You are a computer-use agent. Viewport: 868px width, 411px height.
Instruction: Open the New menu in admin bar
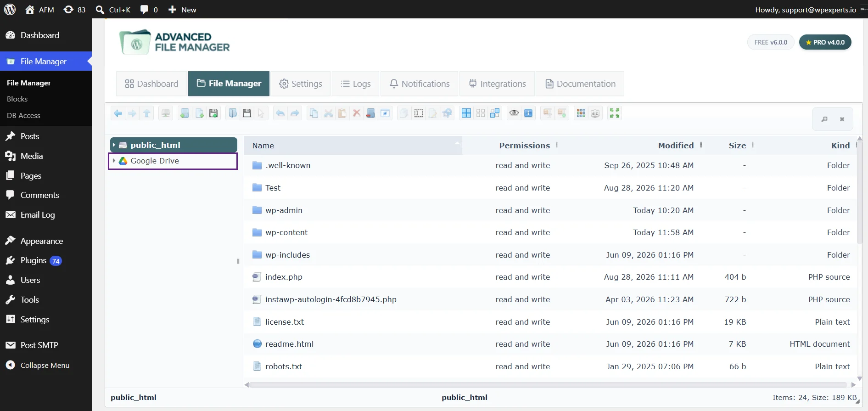tap(182, 10)
